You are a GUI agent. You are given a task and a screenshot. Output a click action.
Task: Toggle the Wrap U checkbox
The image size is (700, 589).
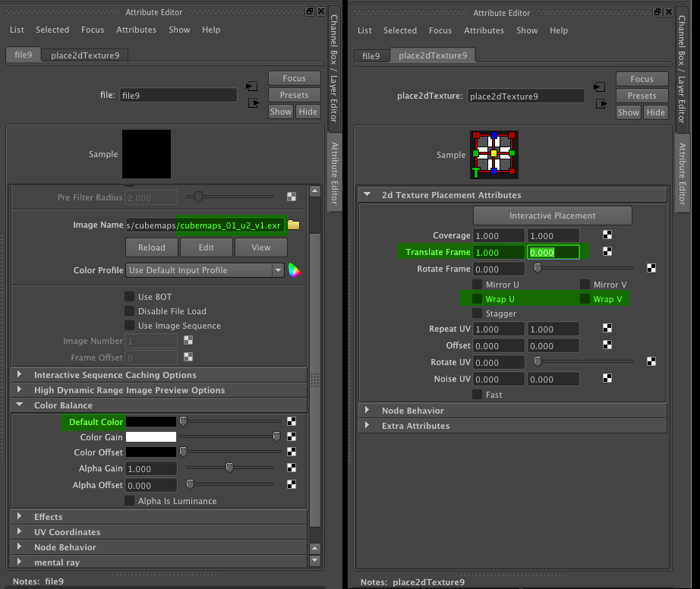coord(478,298)
